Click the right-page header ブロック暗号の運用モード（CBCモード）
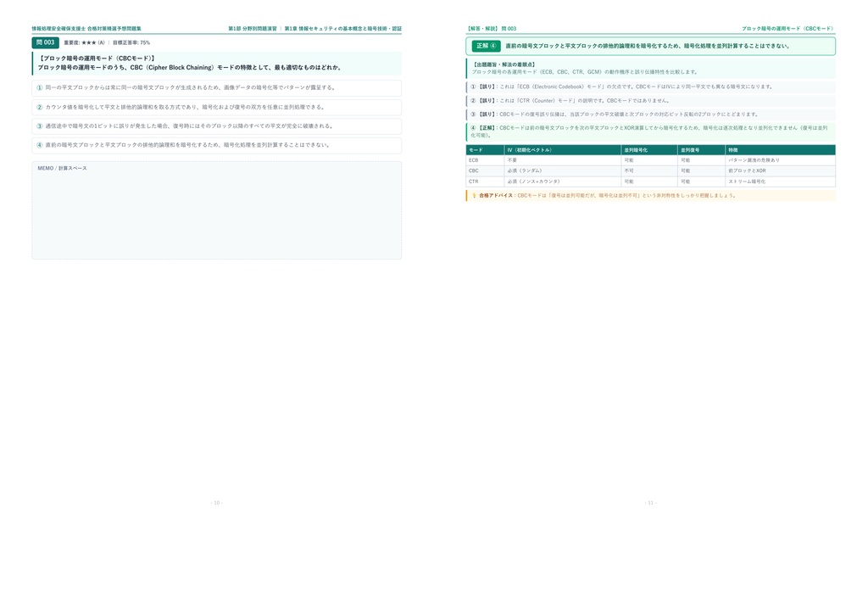 pyautogui.click(x=788, y=29)
